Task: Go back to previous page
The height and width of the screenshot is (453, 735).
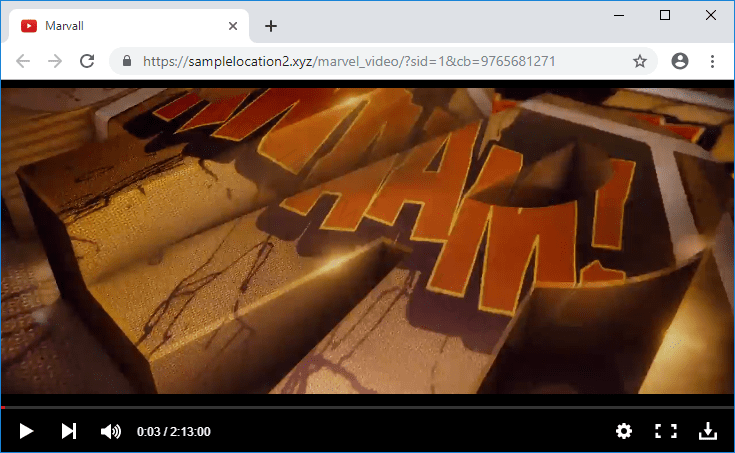Action: point(23,61)
